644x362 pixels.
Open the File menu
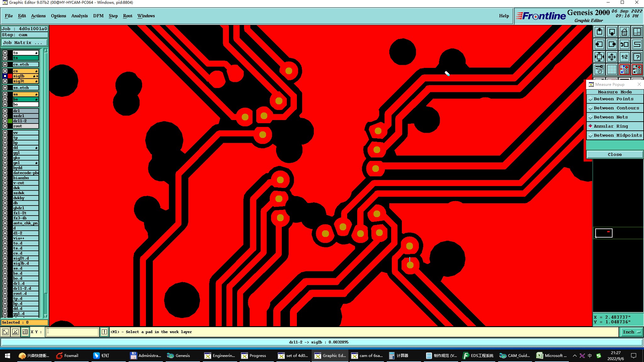(9, 16)
